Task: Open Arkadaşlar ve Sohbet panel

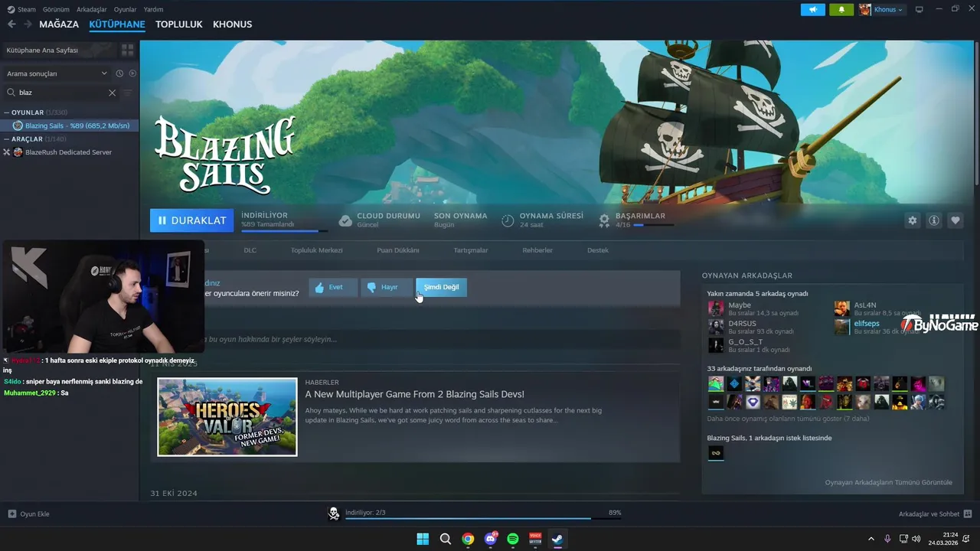Action: pyautogui.click(x=935, y=514)
